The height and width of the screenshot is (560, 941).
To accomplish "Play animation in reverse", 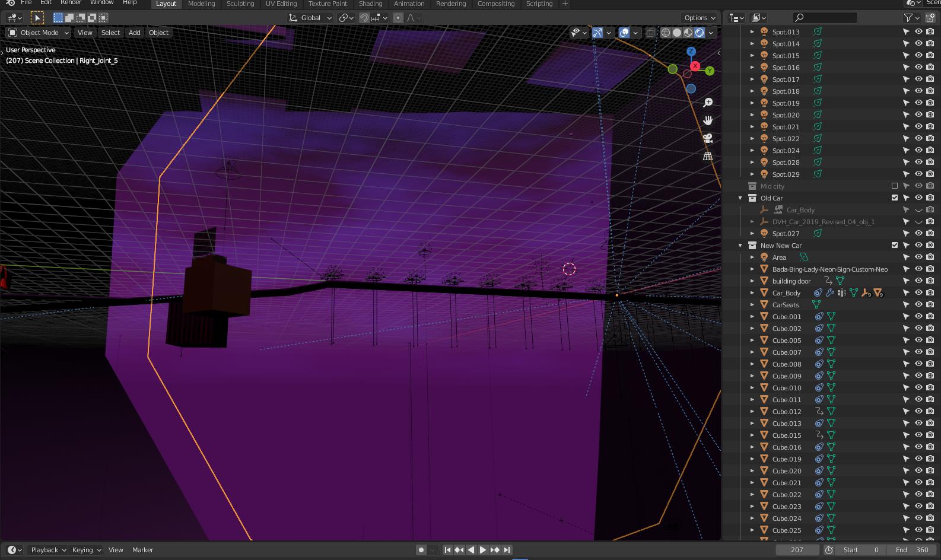I will click(471, 550).
